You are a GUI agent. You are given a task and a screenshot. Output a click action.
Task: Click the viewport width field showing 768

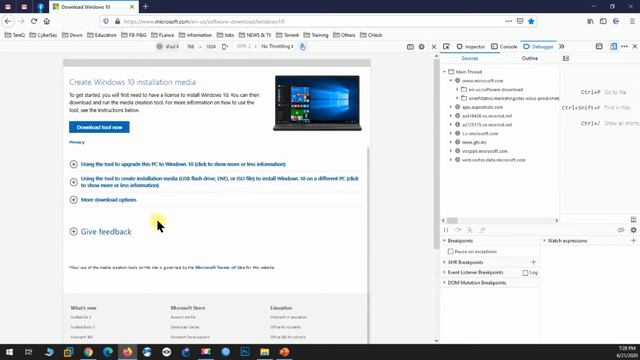pos(190,47)
